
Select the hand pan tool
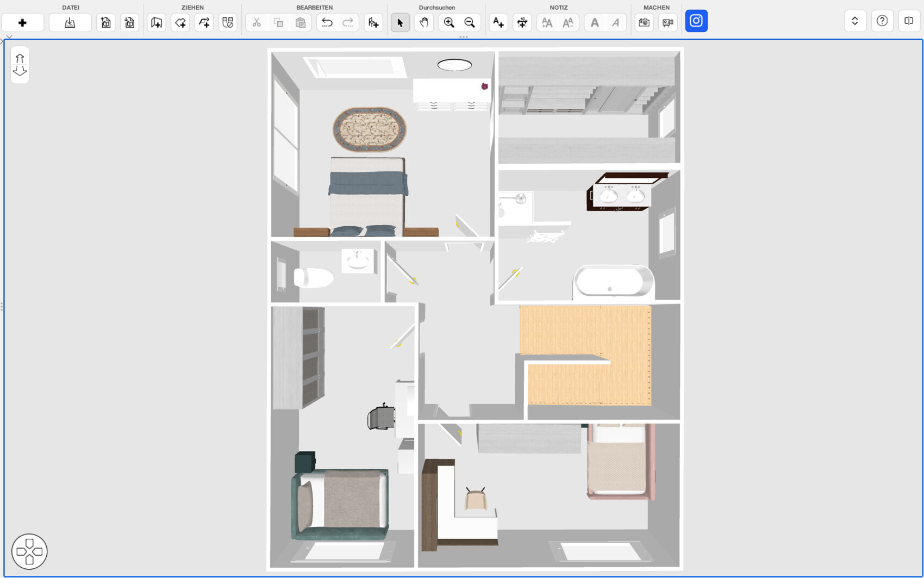424,23
